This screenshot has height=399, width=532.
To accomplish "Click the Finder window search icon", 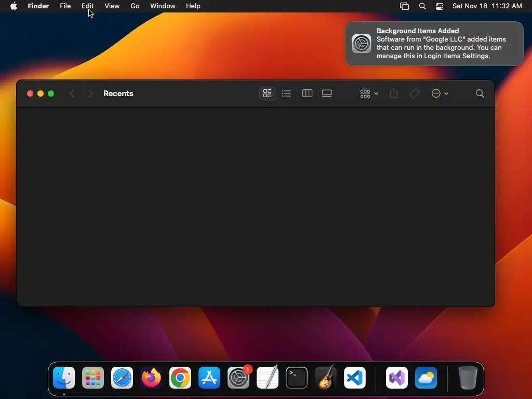I will click(480, 94).
